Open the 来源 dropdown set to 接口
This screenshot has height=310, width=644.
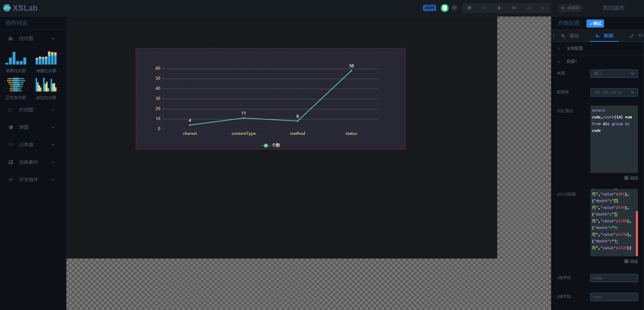tap(614, 74)
